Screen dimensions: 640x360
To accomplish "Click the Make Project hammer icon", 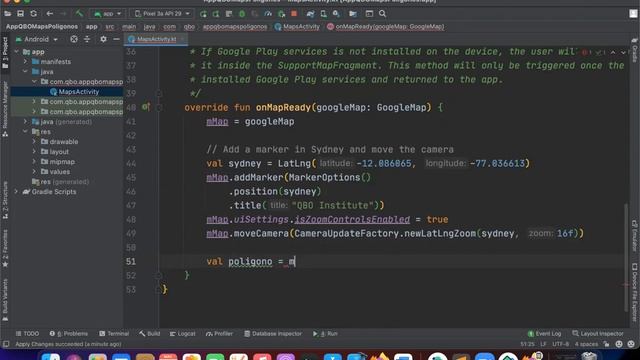I will pyautogui.click(x=79, y=14).
